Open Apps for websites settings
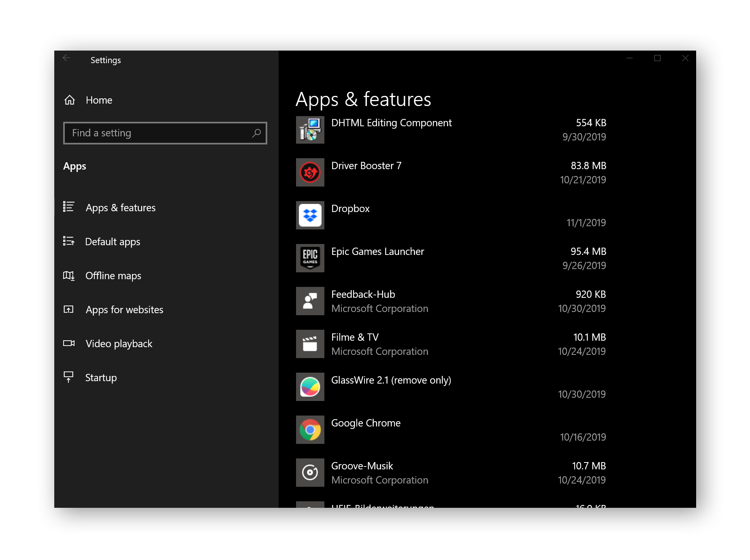This screenshot has height=560, width=750. tap(124, 310)
